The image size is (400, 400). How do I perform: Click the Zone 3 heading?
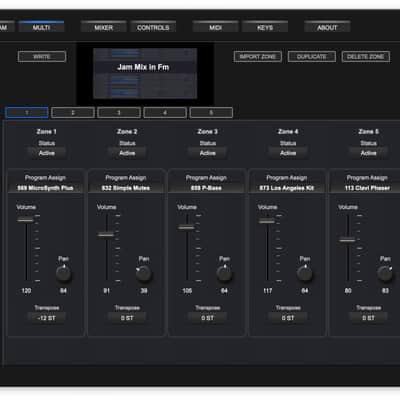click(208, 132)
